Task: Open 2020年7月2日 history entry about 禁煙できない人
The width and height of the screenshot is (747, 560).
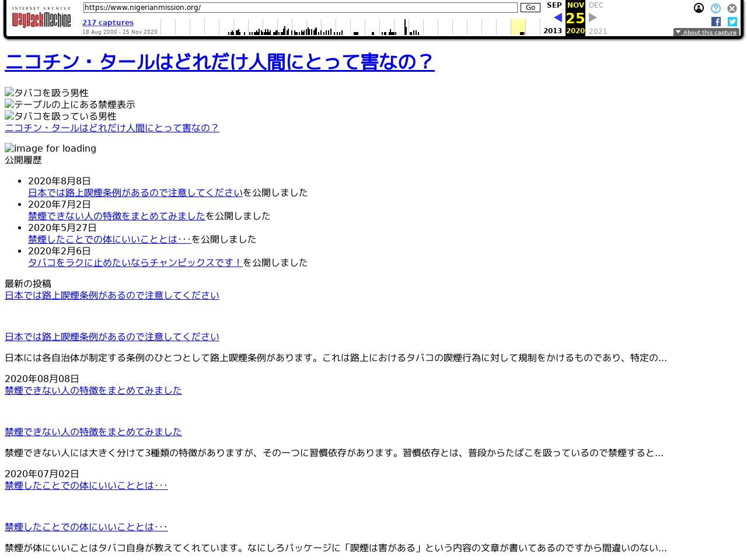Action: pyautogui.click(x=117, y=216)
